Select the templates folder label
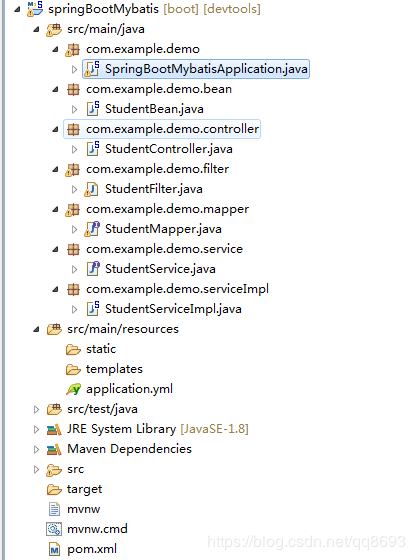Viewport: 415px width, 560px height. 114,369
